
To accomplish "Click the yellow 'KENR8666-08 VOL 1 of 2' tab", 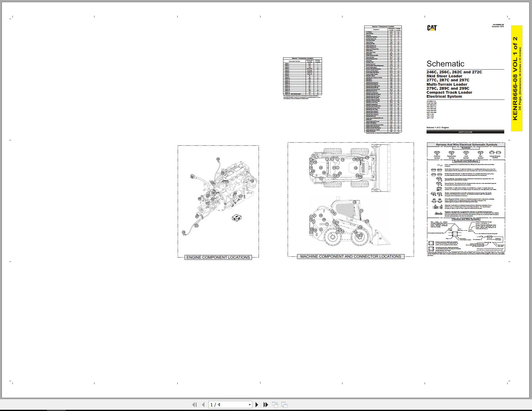I will (517, 78).
